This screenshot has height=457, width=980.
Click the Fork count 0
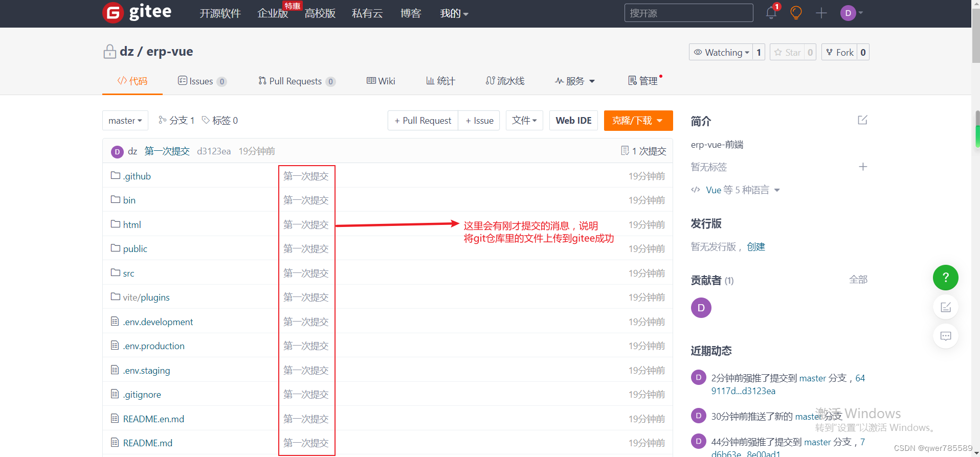[863, 52]
